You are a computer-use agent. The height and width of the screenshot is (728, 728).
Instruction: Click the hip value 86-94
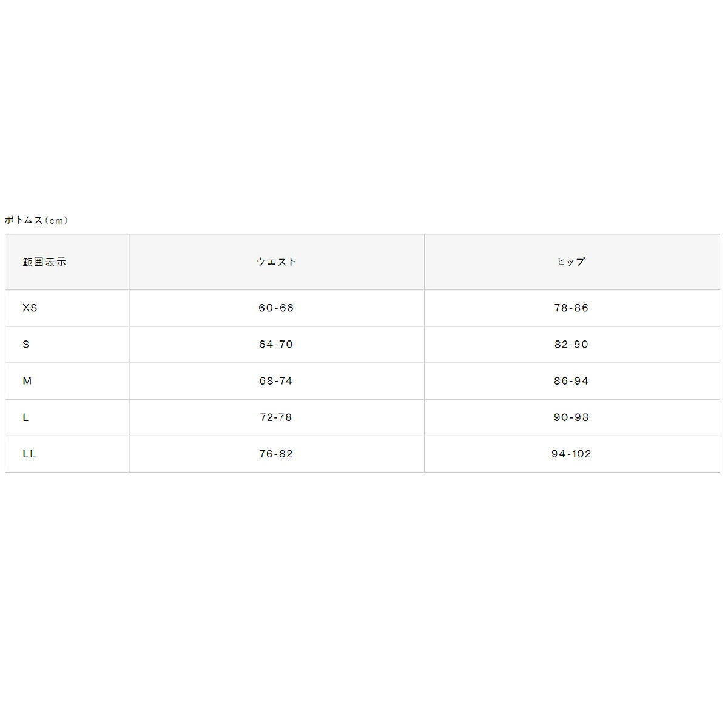coord(571,381)
